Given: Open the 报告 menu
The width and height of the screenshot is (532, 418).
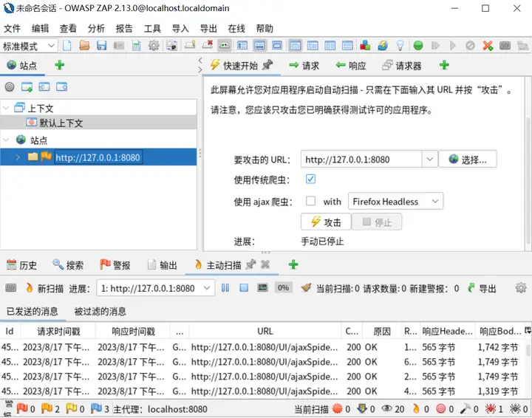Looking at the screenshot, I should [x=124, y=29].
